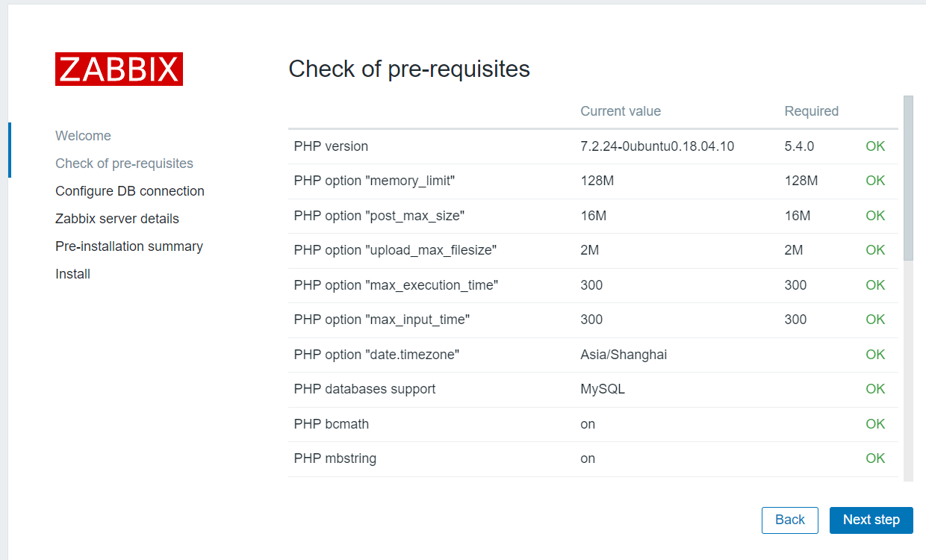Click the PHP version row label
Image resolution: width=926 pixels, height=560 pixels.
point(331,146)
